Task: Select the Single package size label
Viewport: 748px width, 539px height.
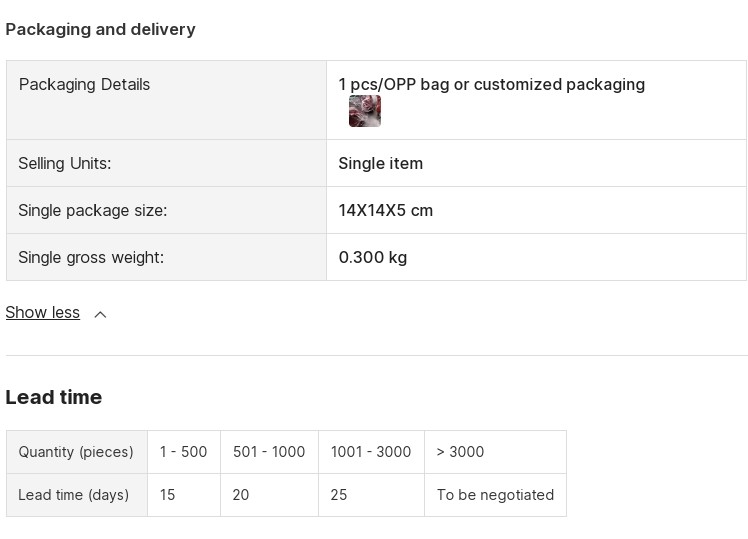Action: pyautogui.click(x=93, y=210)
